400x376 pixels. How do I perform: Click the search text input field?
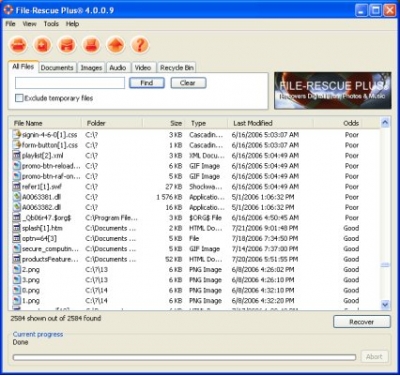70,83
